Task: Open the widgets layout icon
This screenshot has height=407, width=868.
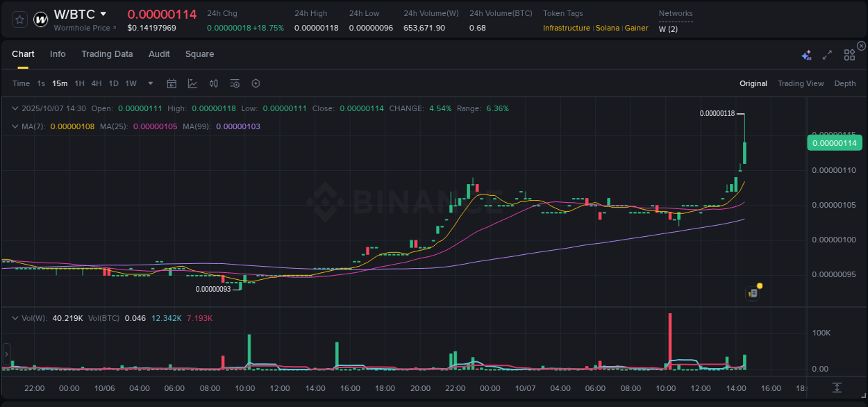Action: 849,53
